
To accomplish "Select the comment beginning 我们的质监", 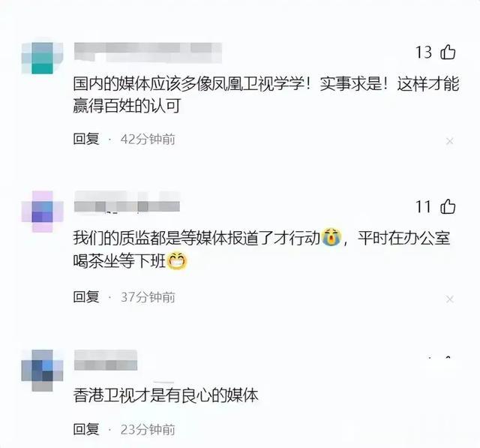I will point(262,249).
